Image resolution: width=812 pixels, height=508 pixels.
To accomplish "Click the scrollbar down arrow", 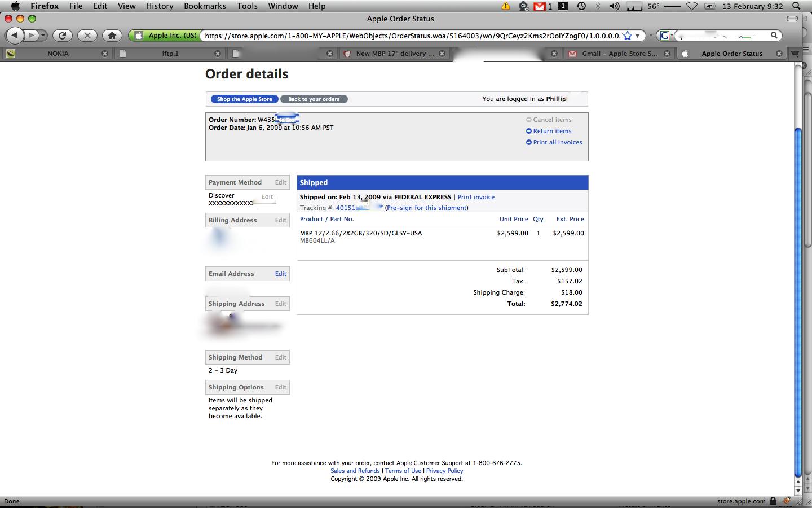I will [x=798, y=491].
